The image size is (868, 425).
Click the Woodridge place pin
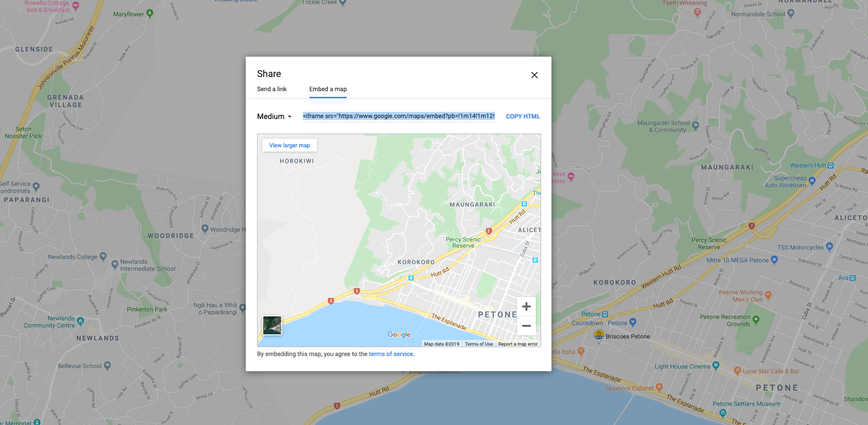(x=205, y=229)
